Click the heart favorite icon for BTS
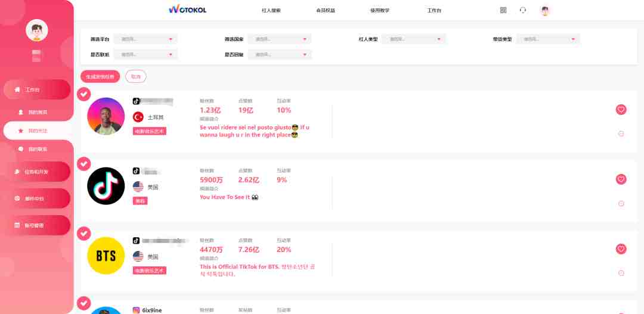This screenshot has width=644, height=314. [621, 249]
